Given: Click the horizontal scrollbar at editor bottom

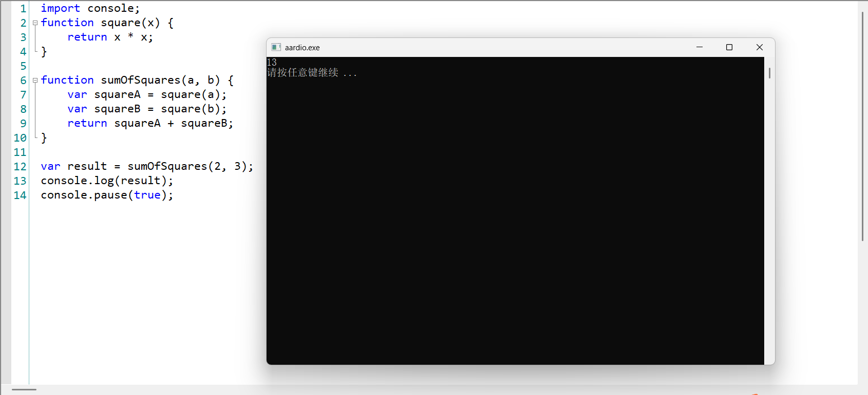Looking at the screenshot, I should click(24, 390).
